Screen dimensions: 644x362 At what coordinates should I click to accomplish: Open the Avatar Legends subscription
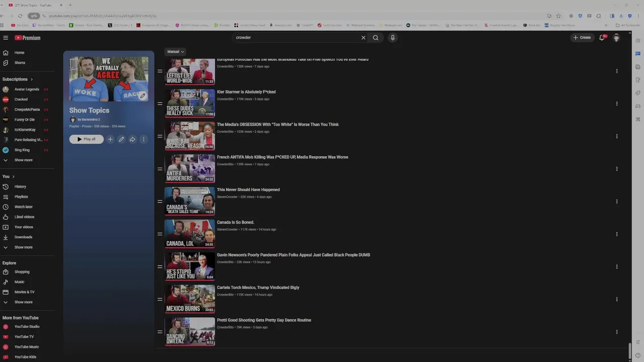(27, 89)
